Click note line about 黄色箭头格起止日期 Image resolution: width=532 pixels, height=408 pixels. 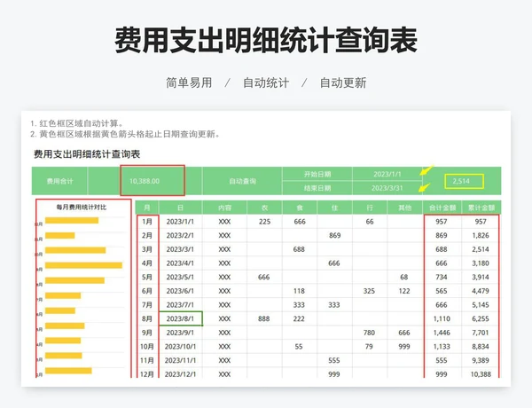(x=126, y=135)
